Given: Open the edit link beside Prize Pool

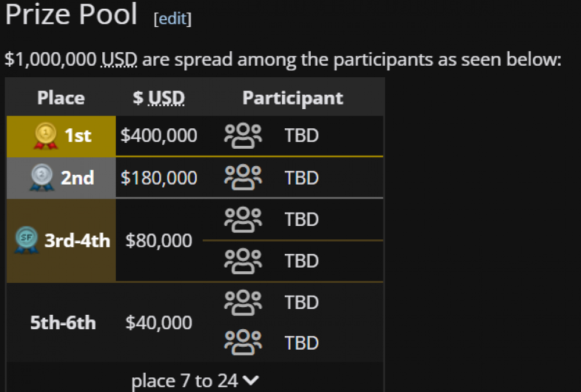Looking at the screenshot, I should (173, 19).
